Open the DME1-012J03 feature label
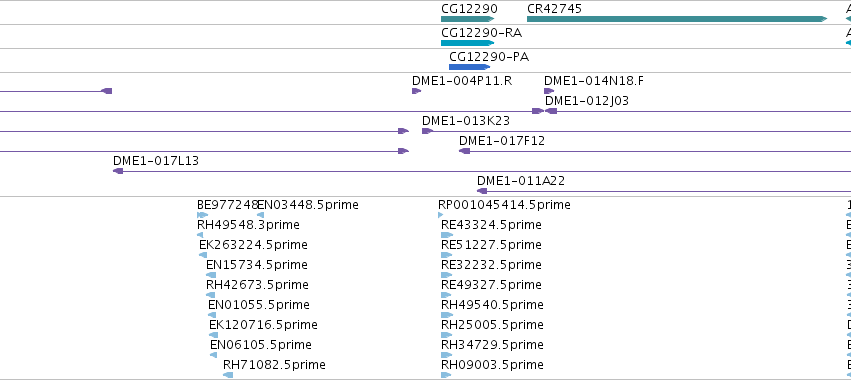 (x=587, y=101)
